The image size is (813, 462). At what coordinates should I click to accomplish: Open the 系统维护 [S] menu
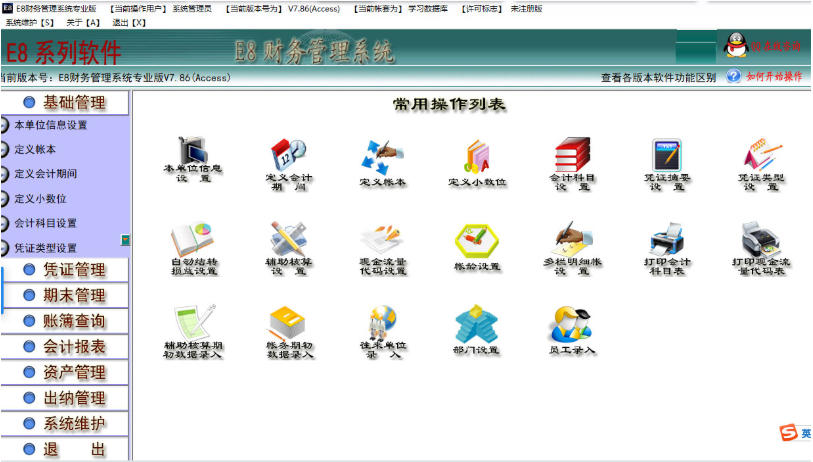pos(30,22)
